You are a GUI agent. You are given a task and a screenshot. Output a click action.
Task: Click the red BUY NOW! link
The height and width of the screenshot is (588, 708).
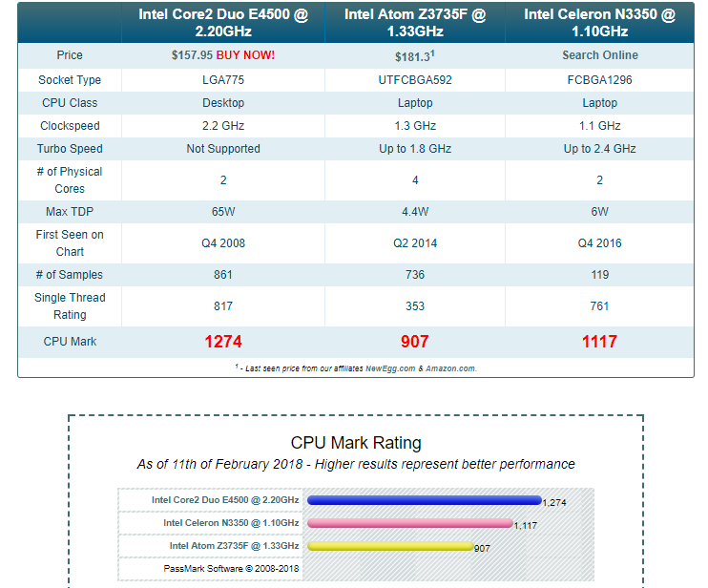pyautogui.click(x=245, y=55)
